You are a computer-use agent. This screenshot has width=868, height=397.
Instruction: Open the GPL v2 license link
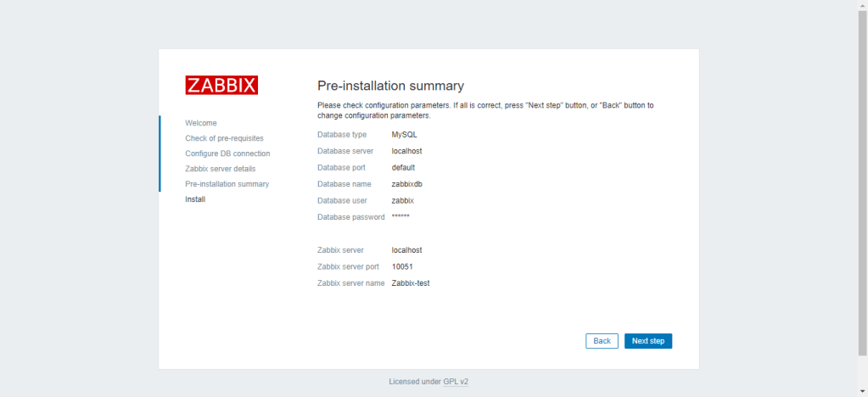(x=456, y=382)
